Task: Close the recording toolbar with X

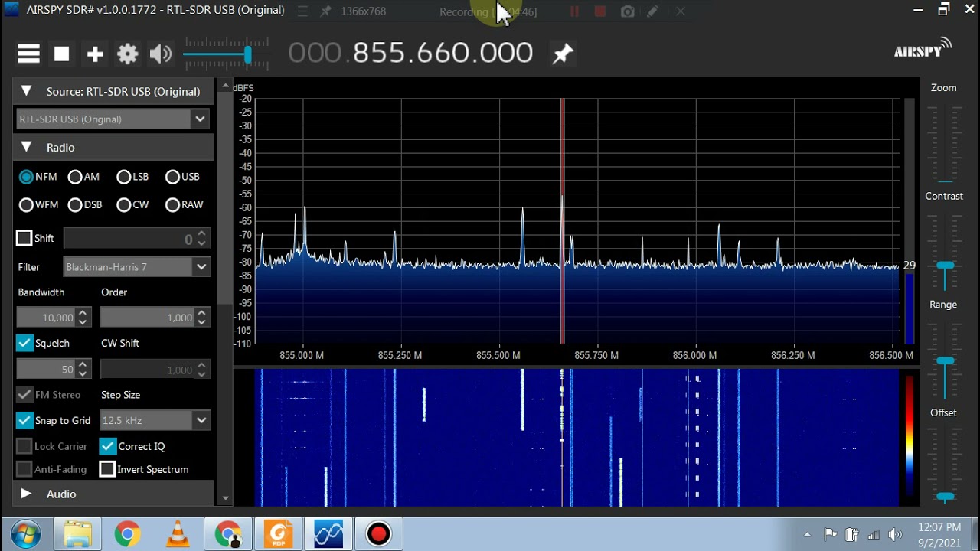Action: pyautogui.click(x=680, y=11)
